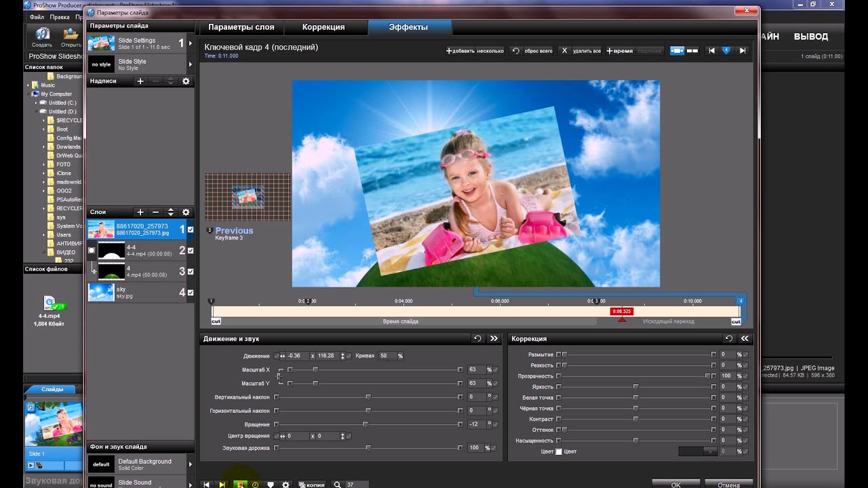Screen dimensions: 868x488
Task: Toggle the Прозрачность keyframe checkbox
Action: [x=745, y=375]
